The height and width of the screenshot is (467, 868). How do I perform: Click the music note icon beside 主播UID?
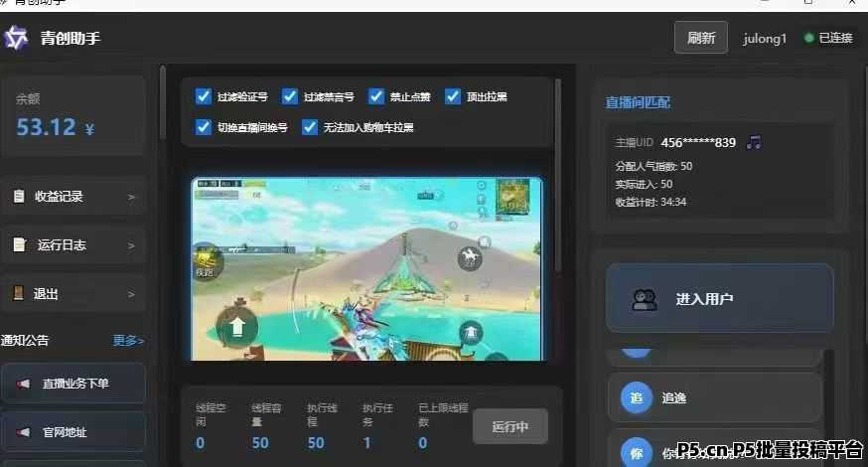(754, 142)
